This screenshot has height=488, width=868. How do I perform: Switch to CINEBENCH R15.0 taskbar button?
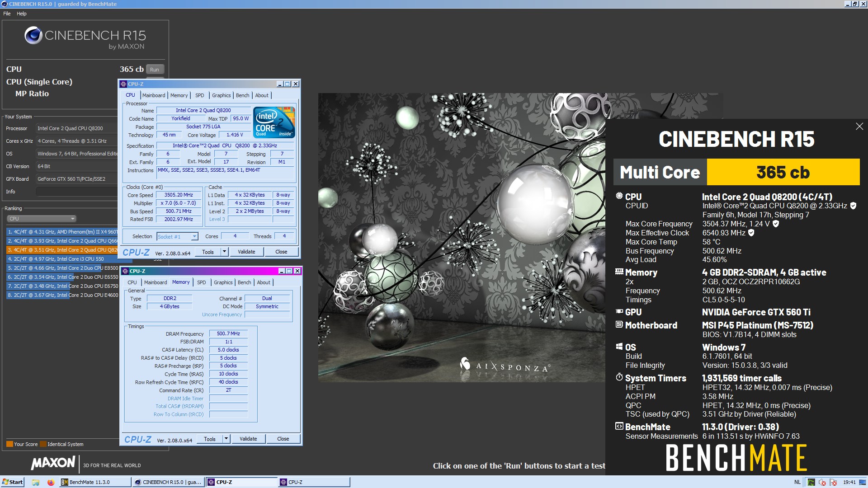pyautogui.click(x=168, y=482)
